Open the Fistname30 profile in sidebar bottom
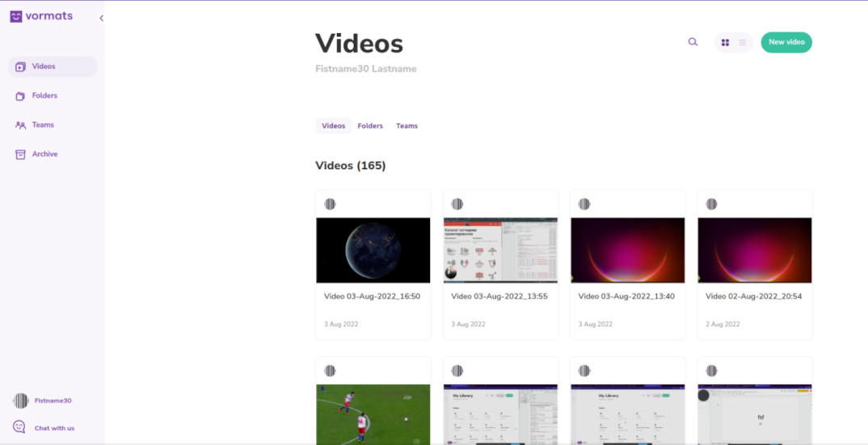The width and height of the screenshot is (868, 445). (53, 400)
